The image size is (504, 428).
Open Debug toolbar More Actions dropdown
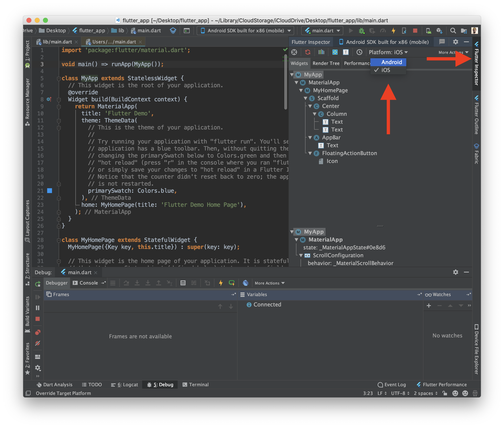(270, 283)
